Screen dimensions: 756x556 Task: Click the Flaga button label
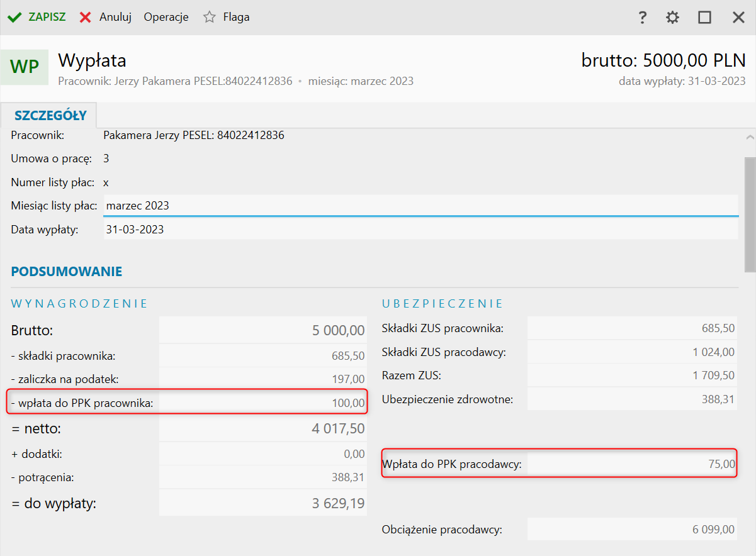pyautogui.click(x=236, y=18)
